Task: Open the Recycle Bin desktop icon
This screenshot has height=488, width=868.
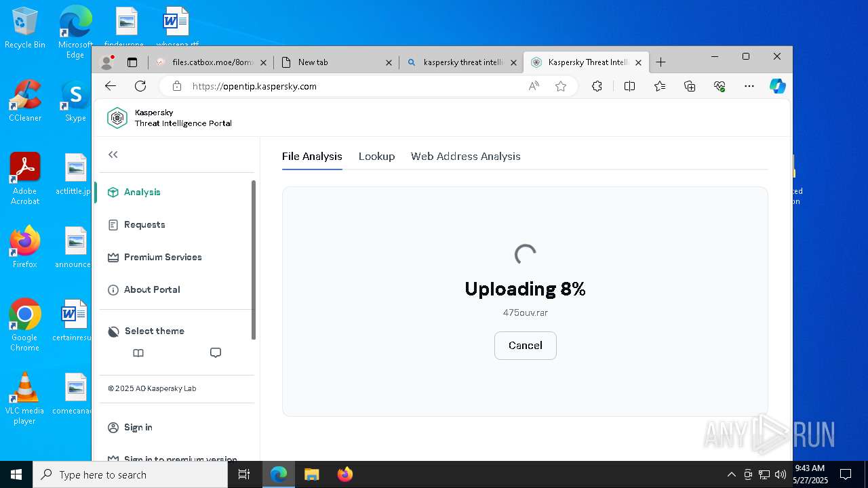Action: [x=25, y=28]
